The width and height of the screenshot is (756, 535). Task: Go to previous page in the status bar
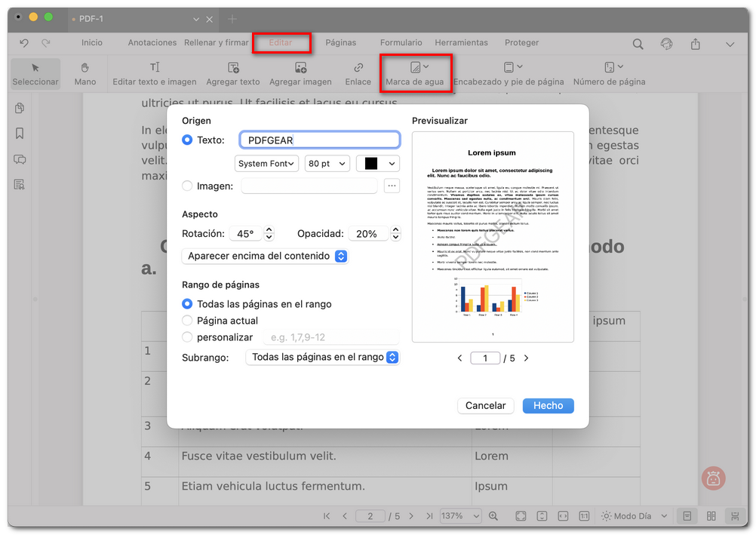click(345, 516)
